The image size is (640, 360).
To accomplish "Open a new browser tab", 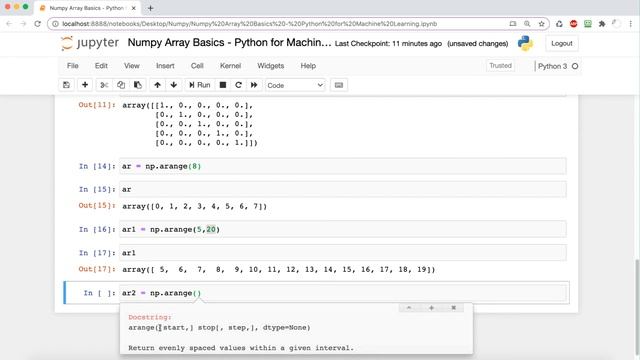I will pyautogui.click(x=151, y=8).
